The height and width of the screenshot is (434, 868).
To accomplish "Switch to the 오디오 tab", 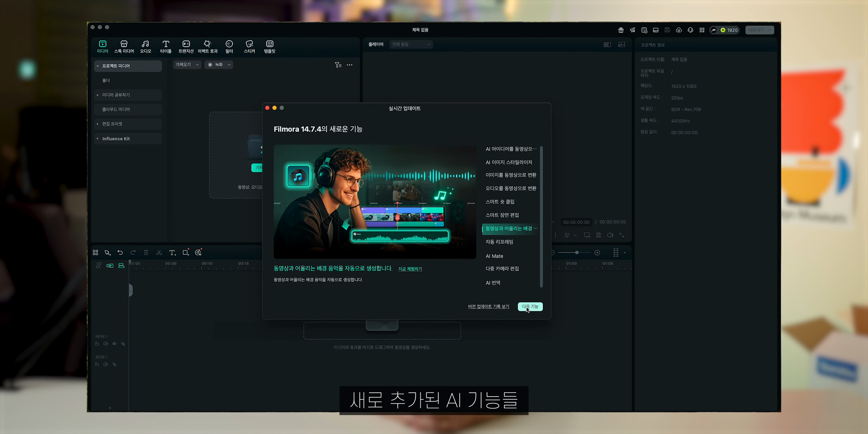I will [145, 47].
